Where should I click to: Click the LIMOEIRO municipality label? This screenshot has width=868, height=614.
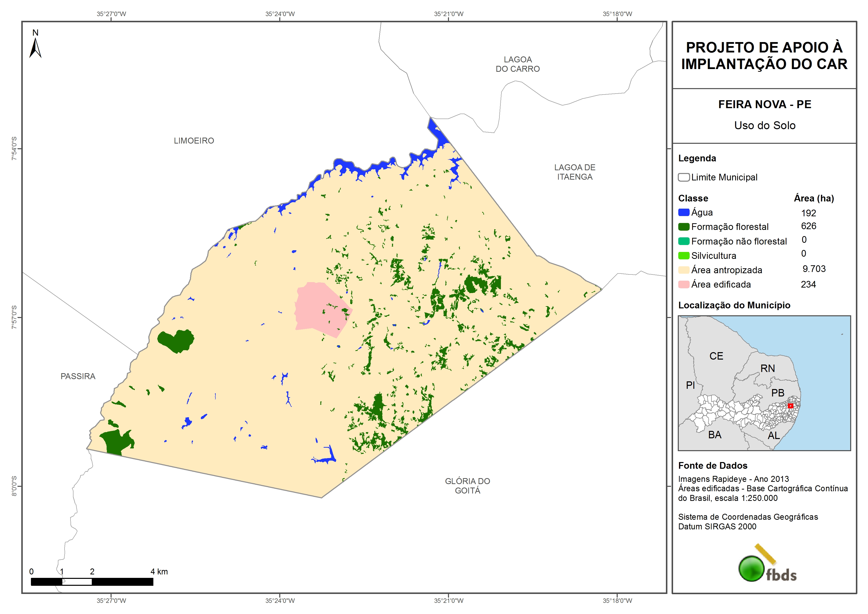coord(194,141)
